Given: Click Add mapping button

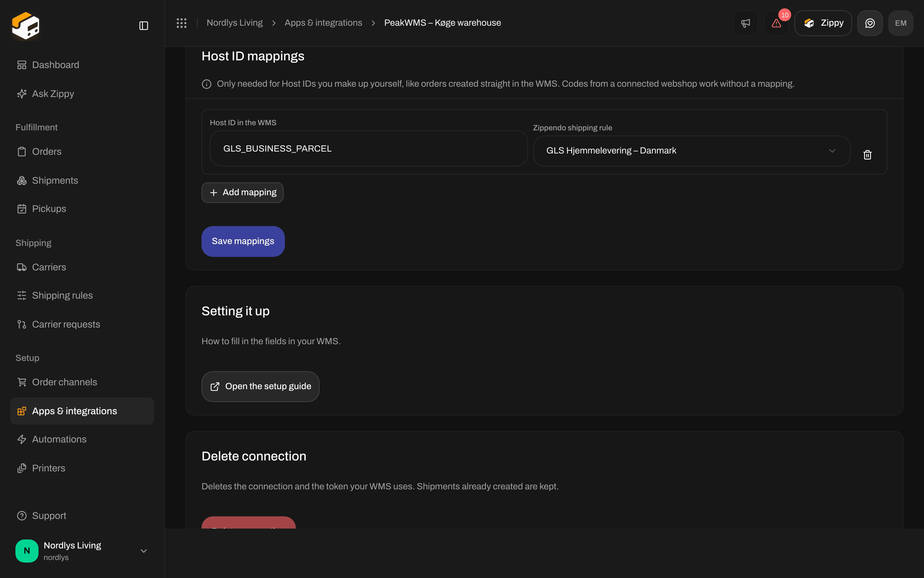Looking at the screenshot, I should point(243,192).
